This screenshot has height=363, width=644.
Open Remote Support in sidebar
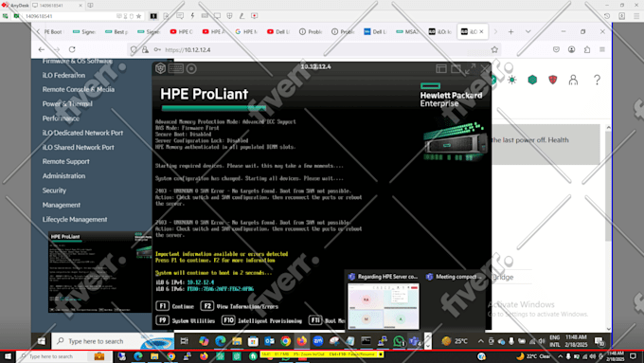point(65,161)
